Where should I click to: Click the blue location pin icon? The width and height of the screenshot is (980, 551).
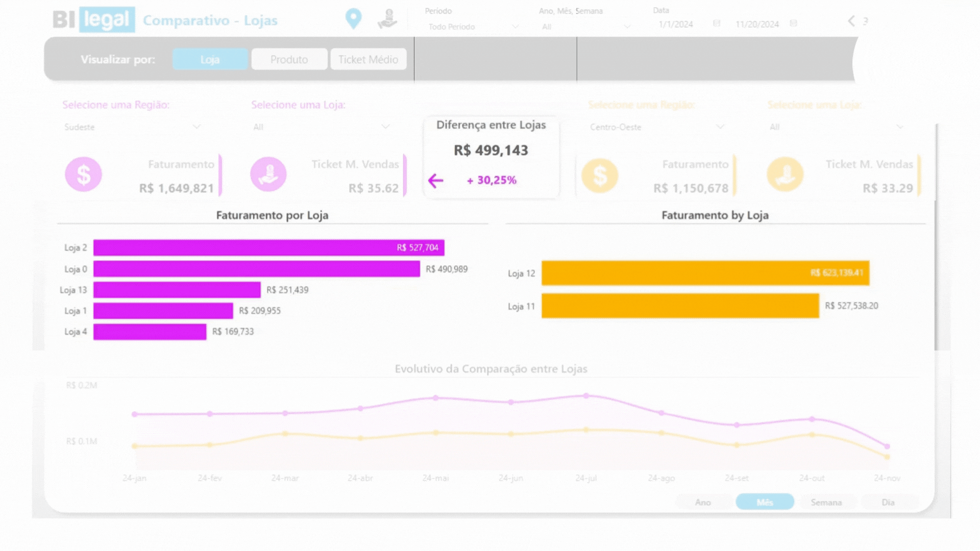[353, 18]
